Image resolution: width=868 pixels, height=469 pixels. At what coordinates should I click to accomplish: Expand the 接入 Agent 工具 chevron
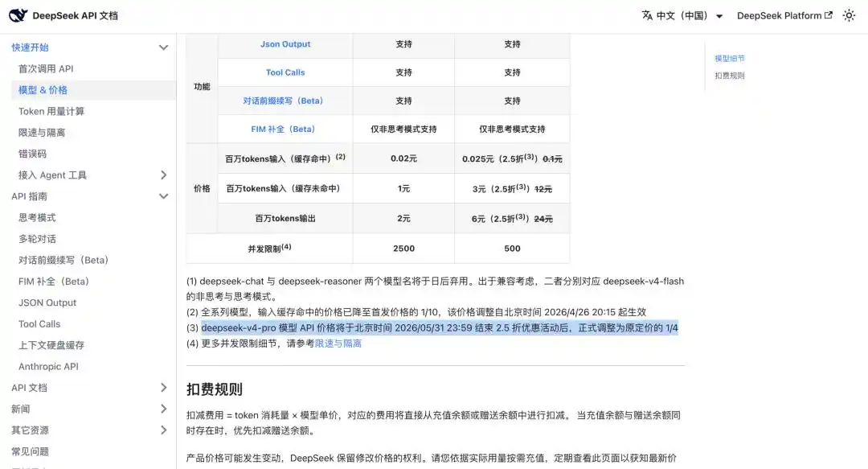pos(163,175)
